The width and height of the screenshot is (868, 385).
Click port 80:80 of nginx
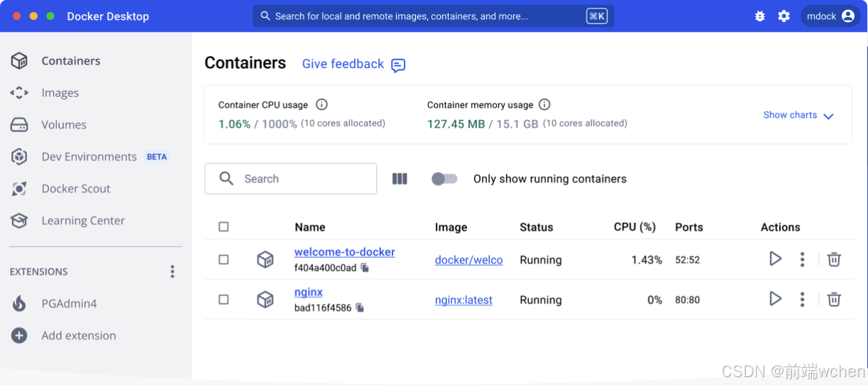[687, 300]
